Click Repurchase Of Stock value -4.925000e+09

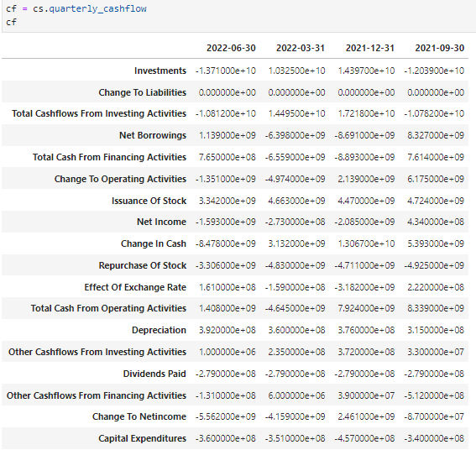pos(434,265)
